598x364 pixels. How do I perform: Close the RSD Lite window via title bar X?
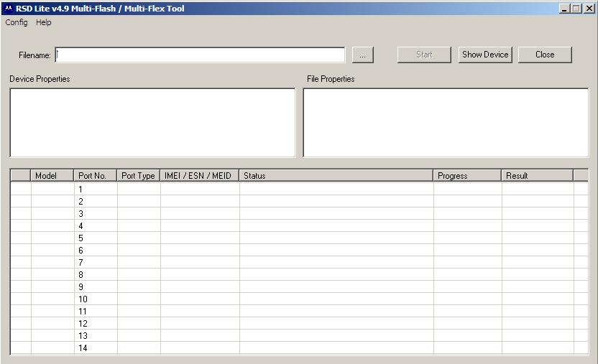point(589,9)
